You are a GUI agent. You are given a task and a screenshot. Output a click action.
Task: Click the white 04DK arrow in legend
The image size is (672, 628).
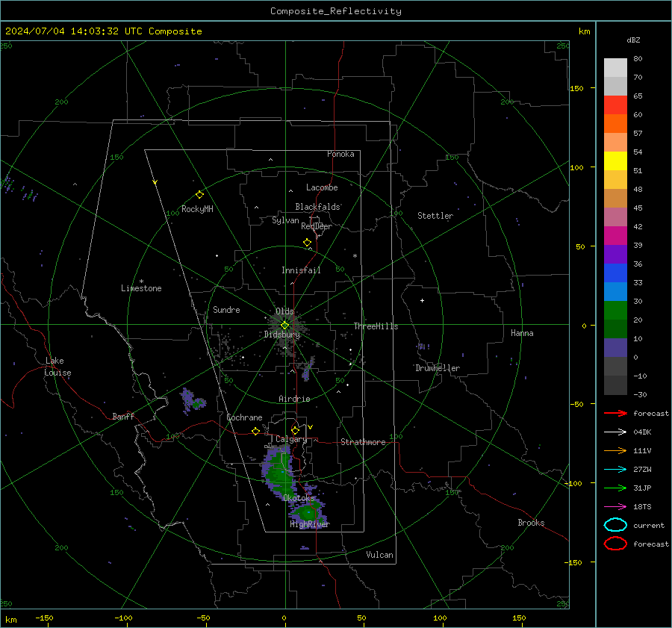tap(615, 432)
